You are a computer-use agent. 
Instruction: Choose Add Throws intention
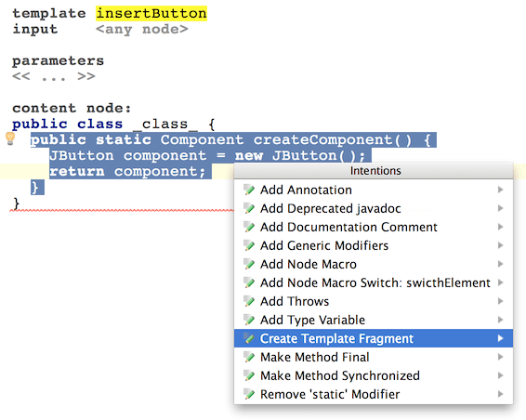(374, 301)
